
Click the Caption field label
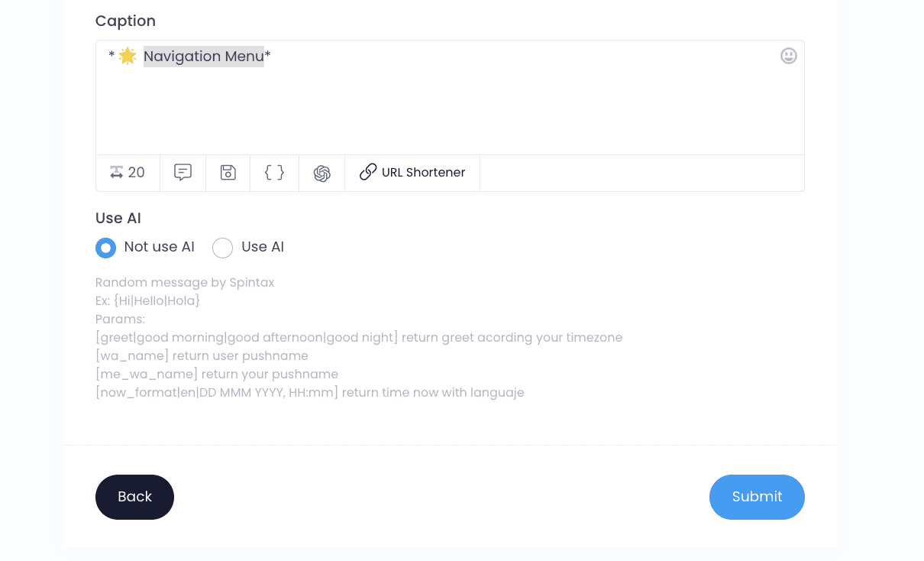125,21
